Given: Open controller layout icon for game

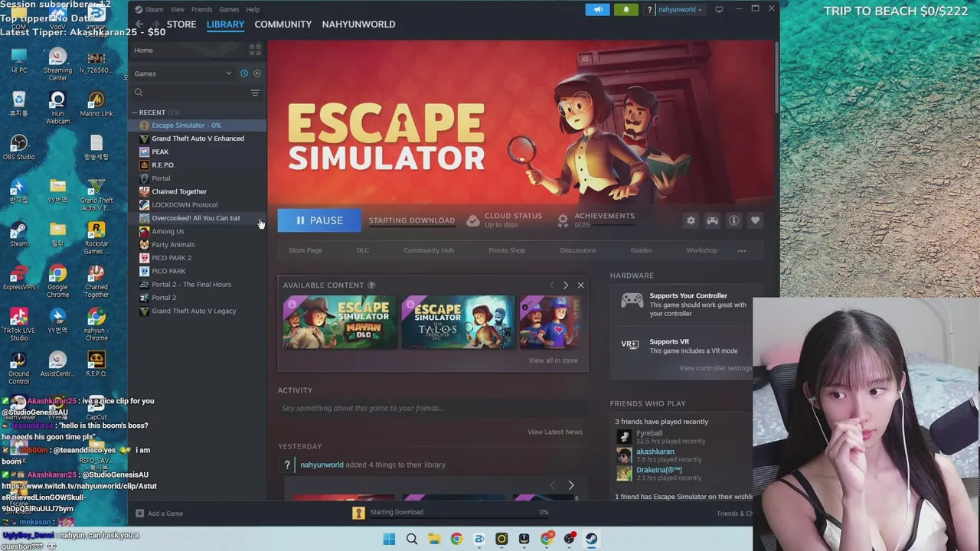Looking at the screenshot, I should 712,220.
